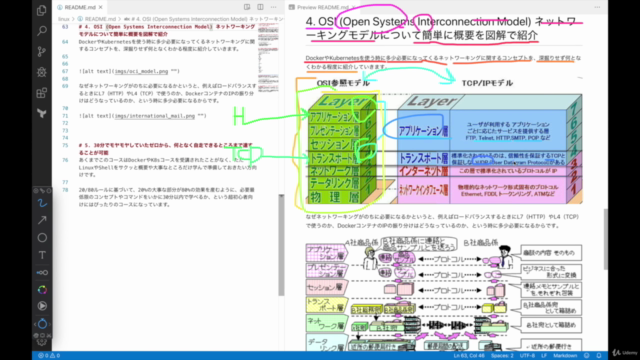Click Spaces: 2 indentation setting in status bar

[x=502, y=356]
